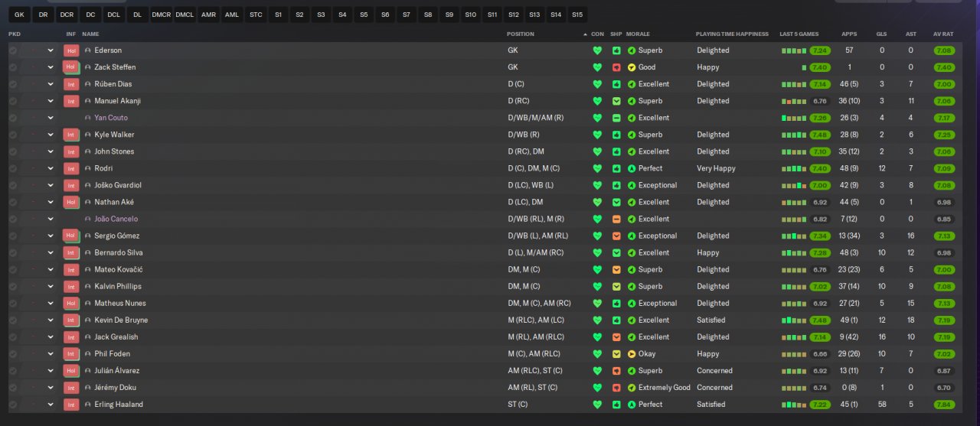Open Kalvin Phillips' player profile link
980x426 pixels.
point(118,287)
